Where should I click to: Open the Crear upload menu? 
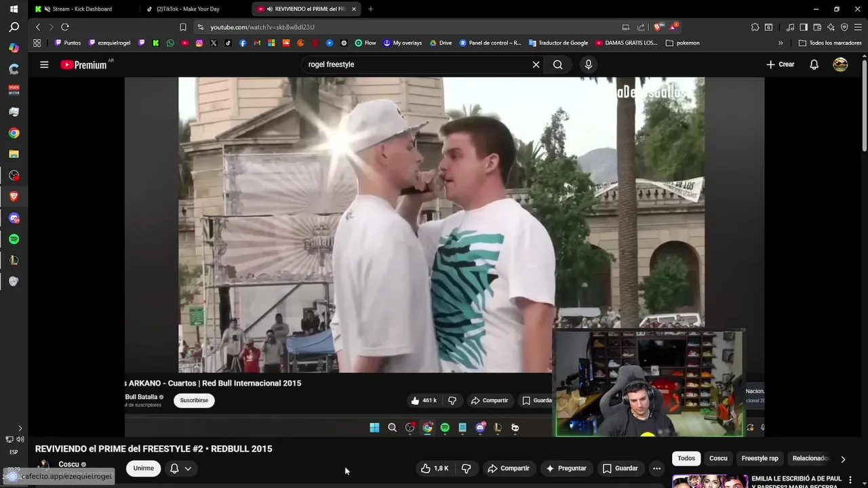point(780,64)
